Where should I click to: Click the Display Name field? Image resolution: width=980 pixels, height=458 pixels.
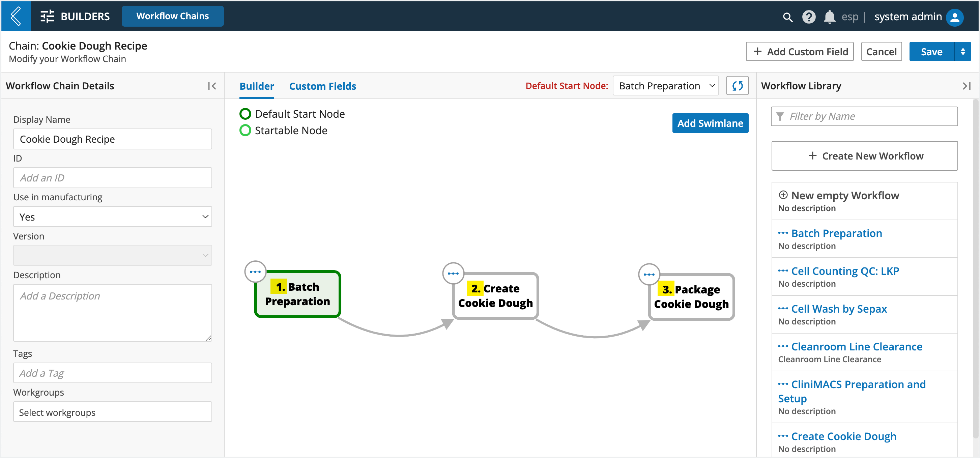[x=113, y=139]
